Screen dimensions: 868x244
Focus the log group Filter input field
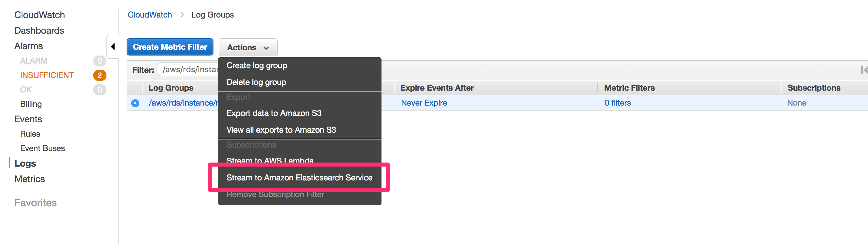(189, 70)
